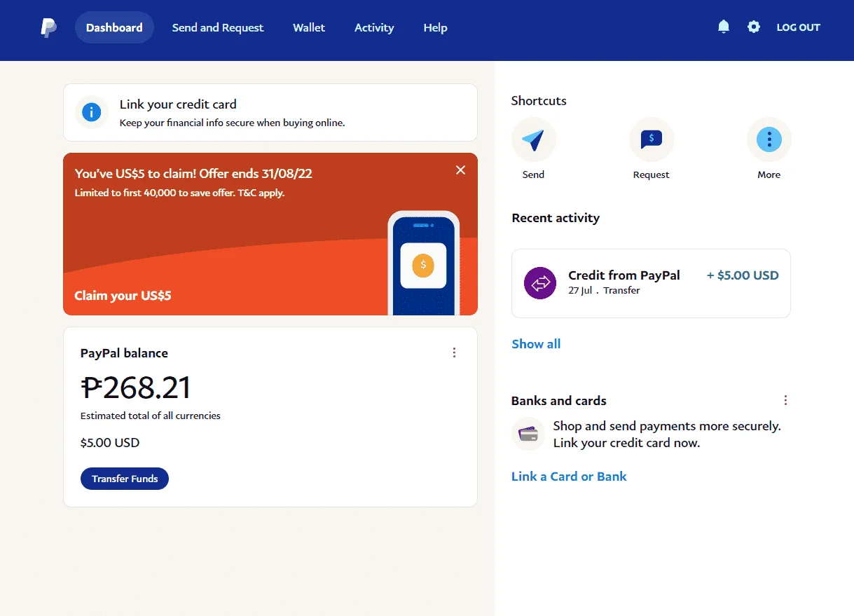Click the ₱268.21 balance amount
This screenshot has width=854, height=616.
click(x=135, y=388)
